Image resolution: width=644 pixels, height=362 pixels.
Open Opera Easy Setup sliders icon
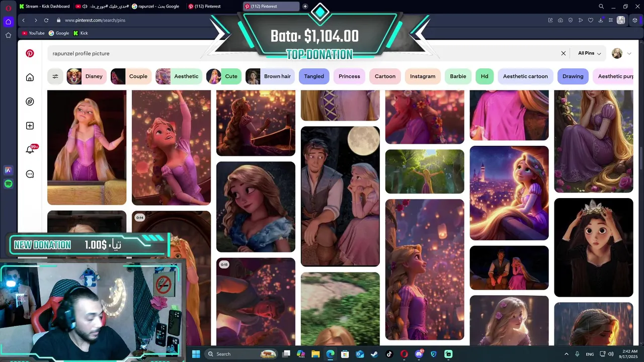[x=611, y=20]
